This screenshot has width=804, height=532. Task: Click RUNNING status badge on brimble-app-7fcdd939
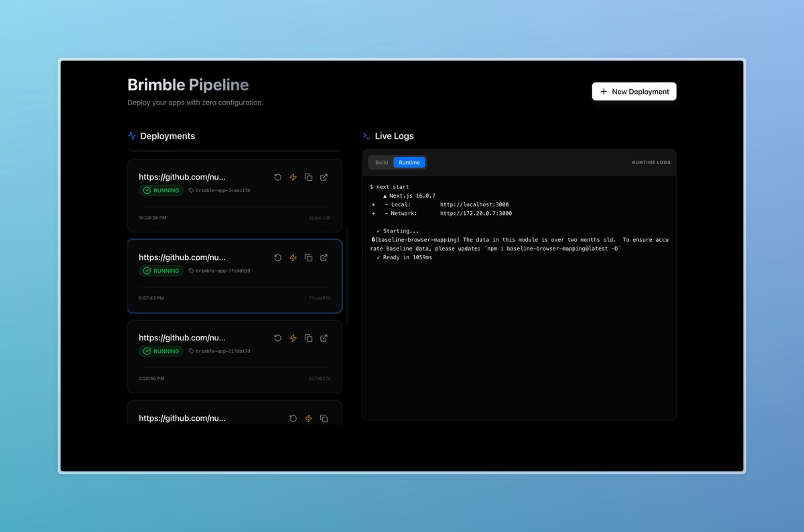pyautogui.click(x=161, y=271)
